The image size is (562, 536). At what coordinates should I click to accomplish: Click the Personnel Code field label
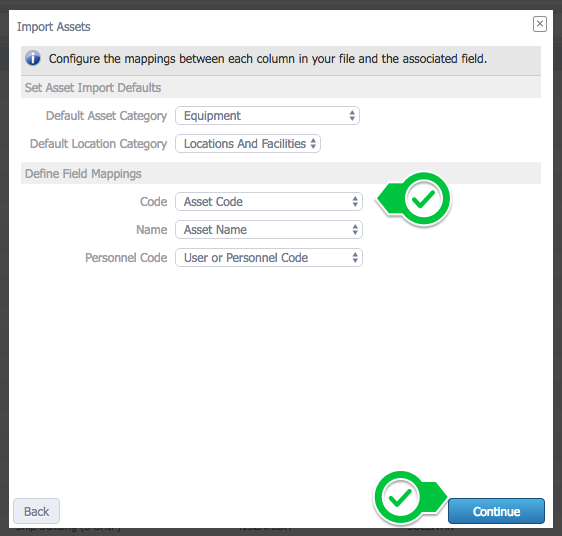point(126,257)
